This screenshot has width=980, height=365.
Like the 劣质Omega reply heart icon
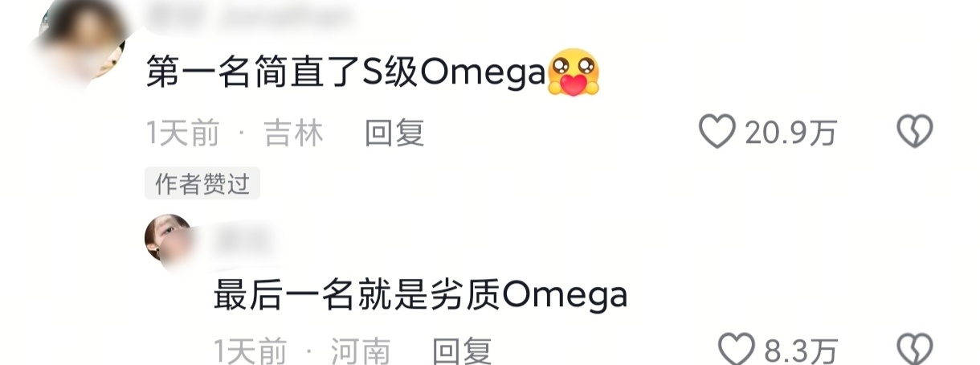pyautogui.click(x=736, y=350)
